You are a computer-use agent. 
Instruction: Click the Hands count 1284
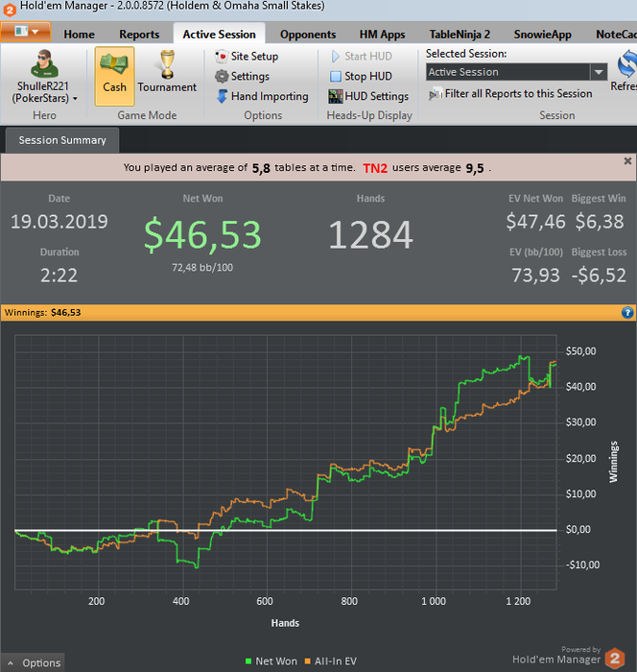point(370,234)
